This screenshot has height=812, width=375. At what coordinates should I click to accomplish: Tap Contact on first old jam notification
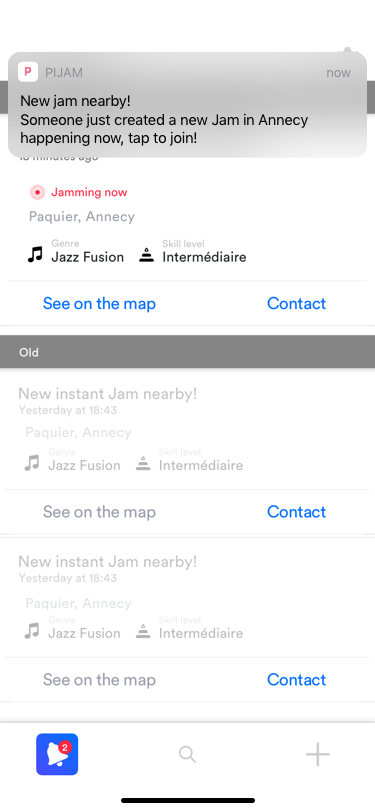297,512
